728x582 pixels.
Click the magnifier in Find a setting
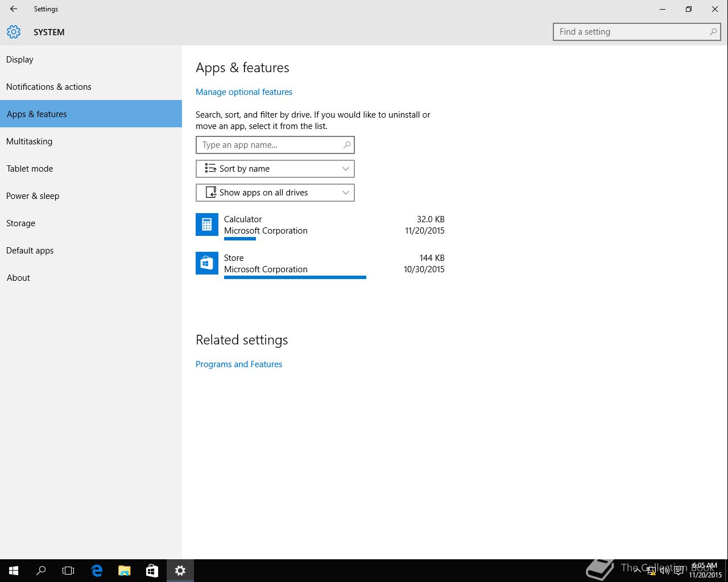713,32
